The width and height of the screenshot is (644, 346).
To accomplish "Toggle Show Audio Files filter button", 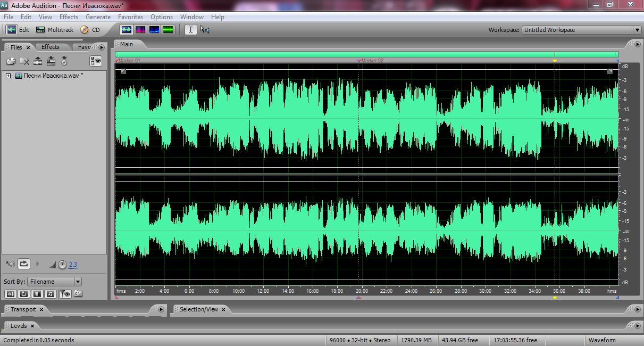I will (11, 293).
